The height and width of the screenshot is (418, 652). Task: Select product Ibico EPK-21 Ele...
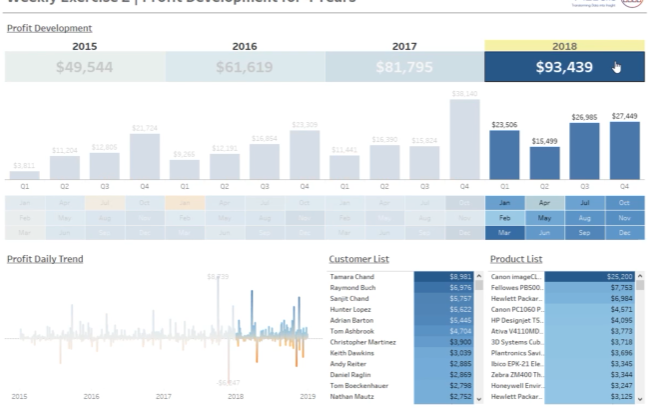pyautogui.click(x=562, y=364)
